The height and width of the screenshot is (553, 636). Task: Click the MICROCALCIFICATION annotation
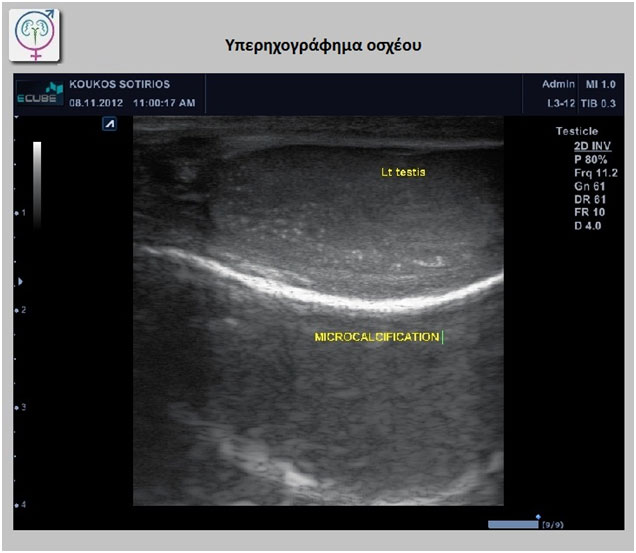[377, 337]
